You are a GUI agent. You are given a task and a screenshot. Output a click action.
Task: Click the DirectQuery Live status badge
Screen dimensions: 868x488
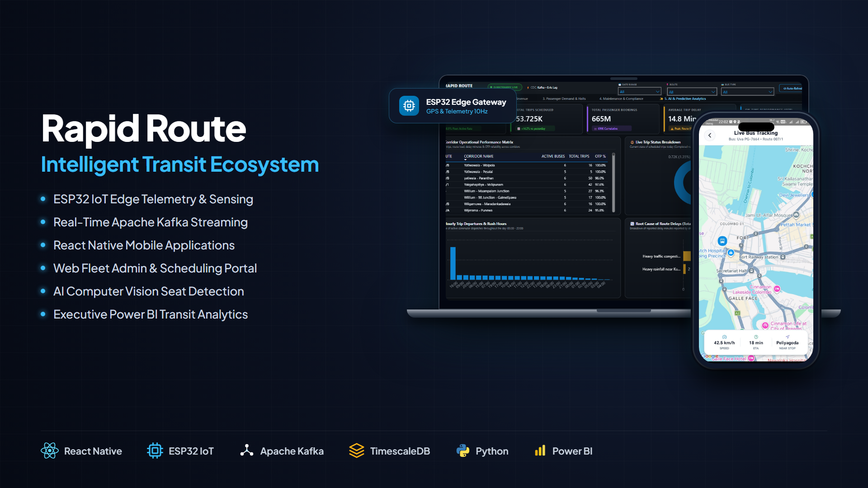tap(505, 87)
